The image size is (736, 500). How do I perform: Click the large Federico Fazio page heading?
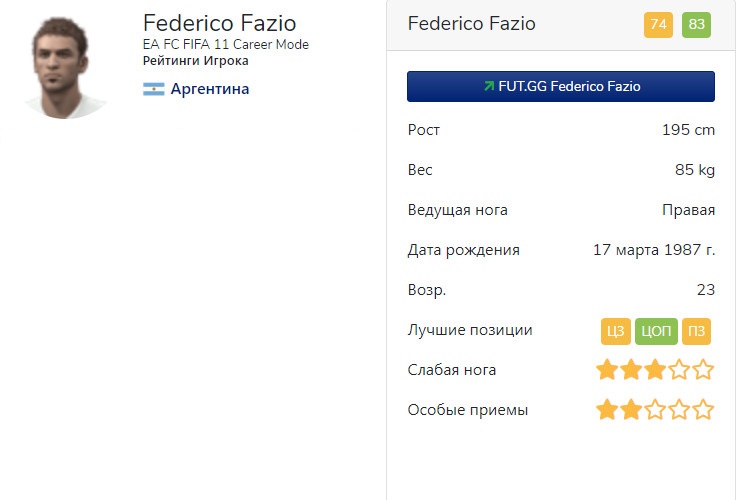pyautogui.click(x=219, y=22)
